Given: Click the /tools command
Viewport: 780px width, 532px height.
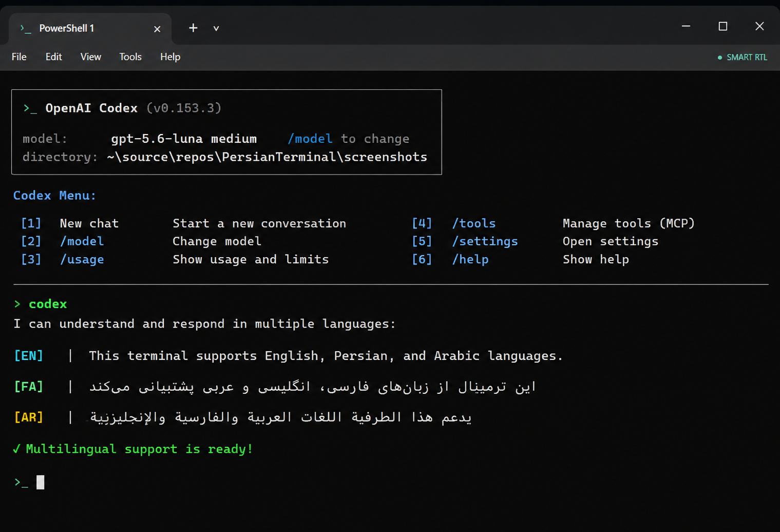Looking at the screenshot, I should click(x=473, y=223).
